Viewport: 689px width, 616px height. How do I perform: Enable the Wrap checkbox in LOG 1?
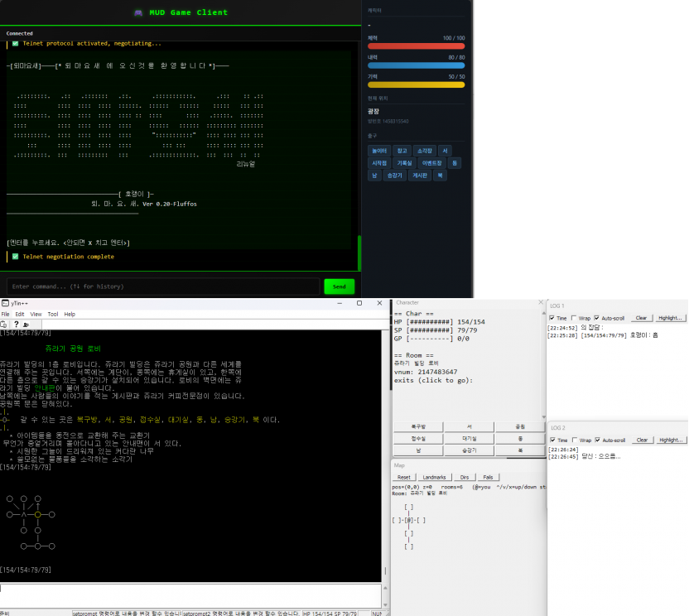click(574, 318)
